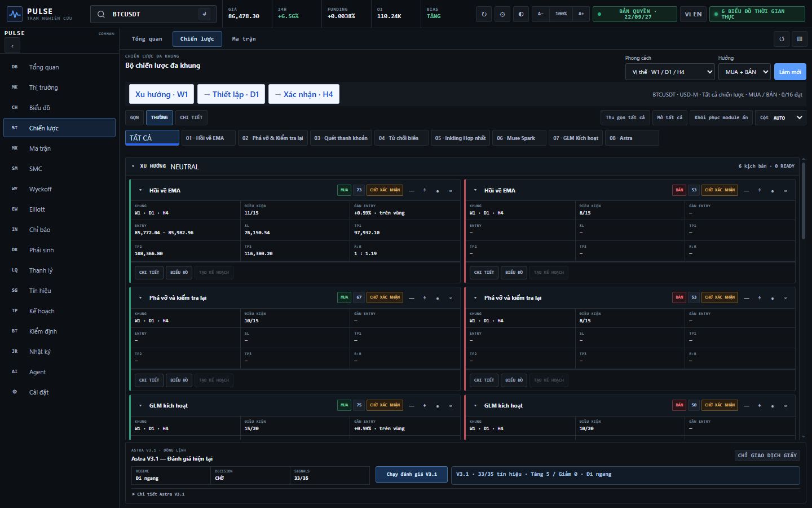Click the column layout icon next to reset
Screen dimensions: 812x508
[799, 39]
